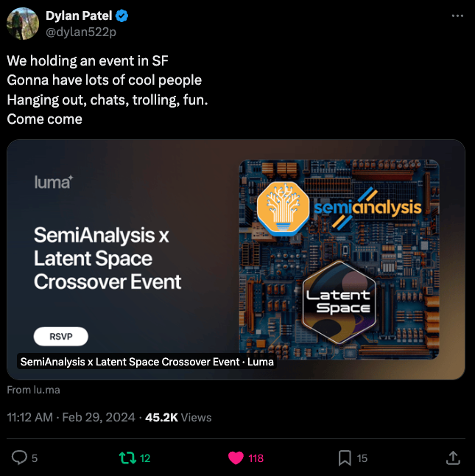
Task: Click the semianalysis wordmark text in the image
Action: [x=368, y=207]
